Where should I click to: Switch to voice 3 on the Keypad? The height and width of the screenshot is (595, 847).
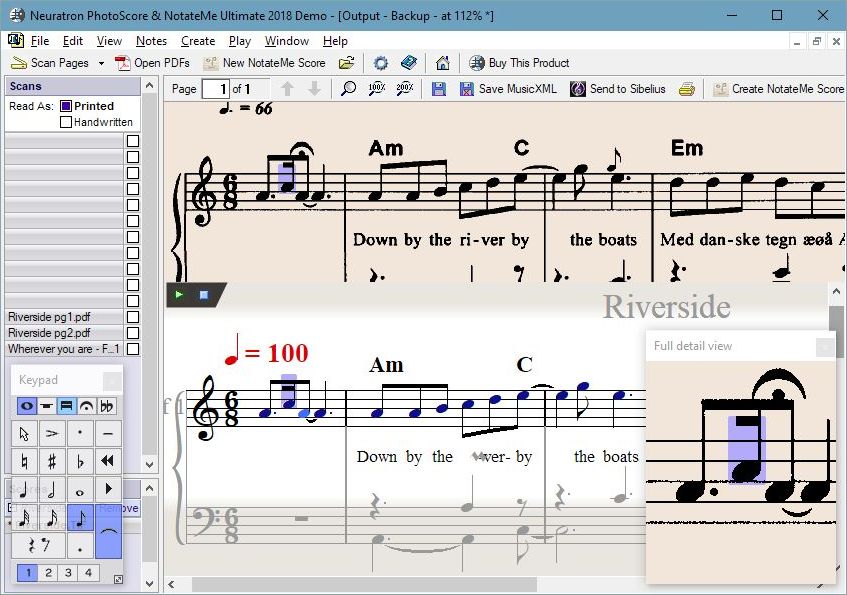68,573
